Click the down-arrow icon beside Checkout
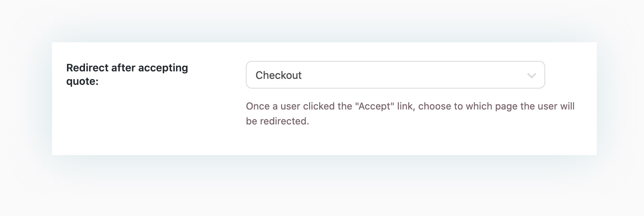 [531, 75]
